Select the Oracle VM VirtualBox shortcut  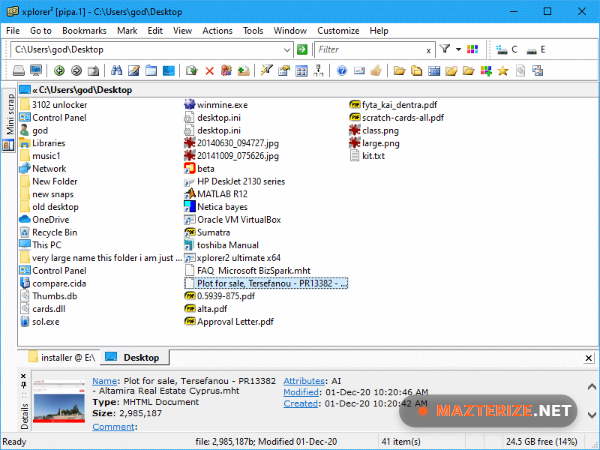(232, 220)
